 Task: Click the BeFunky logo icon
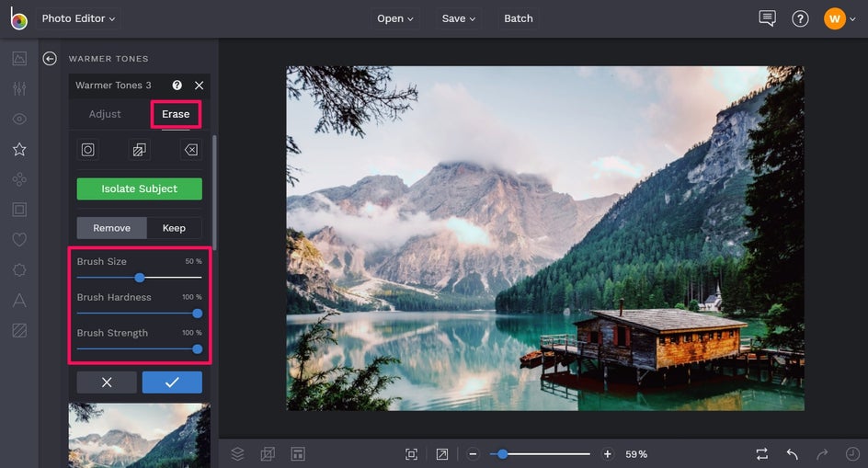(x=18, y=18)
